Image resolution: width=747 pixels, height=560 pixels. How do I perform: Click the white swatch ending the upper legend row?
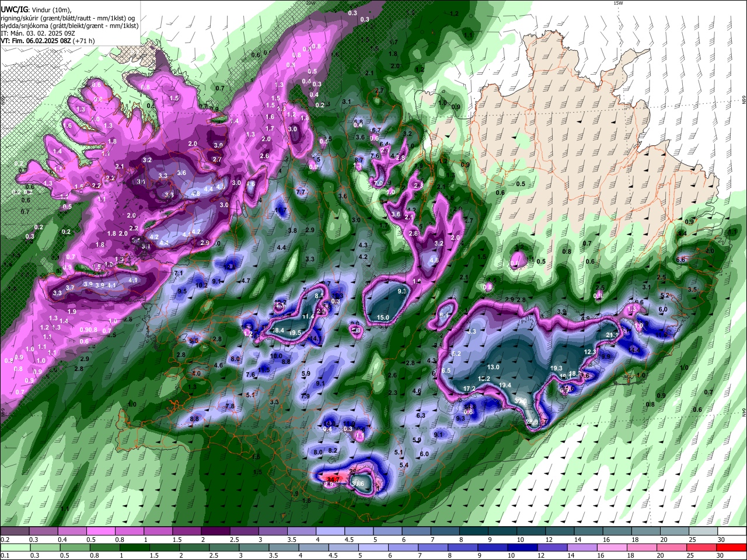click(x=731, y=531)
